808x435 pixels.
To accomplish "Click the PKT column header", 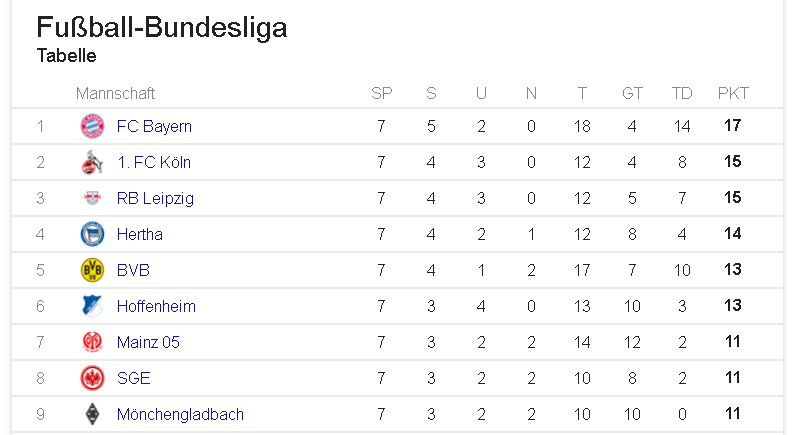I will (x=733, y=93).
